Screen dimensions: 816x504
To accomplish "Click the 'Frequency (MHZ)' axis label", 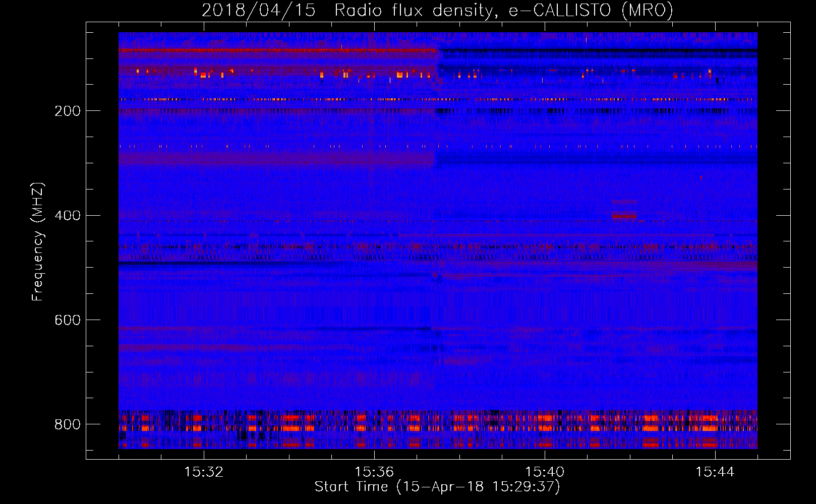I will point(37,242).
